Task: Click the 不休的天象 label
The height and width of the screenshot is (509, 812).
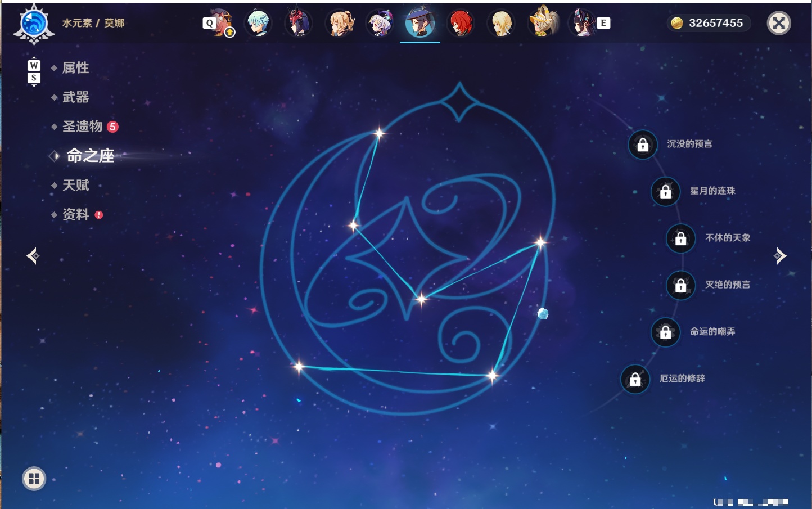Action: [728, 237]
